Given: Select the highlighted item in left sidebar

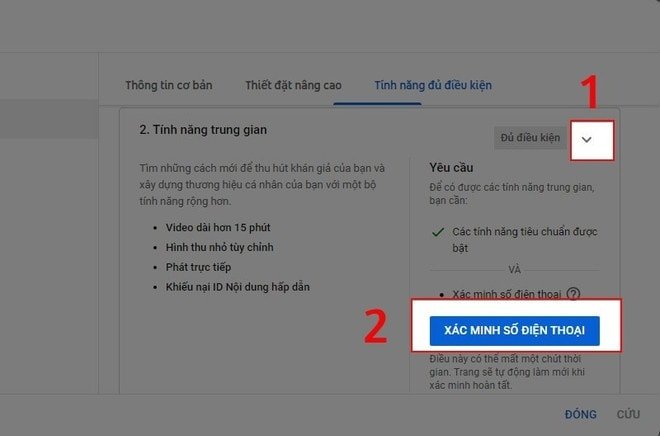Looking at the screenshot, I should (49, 119).
